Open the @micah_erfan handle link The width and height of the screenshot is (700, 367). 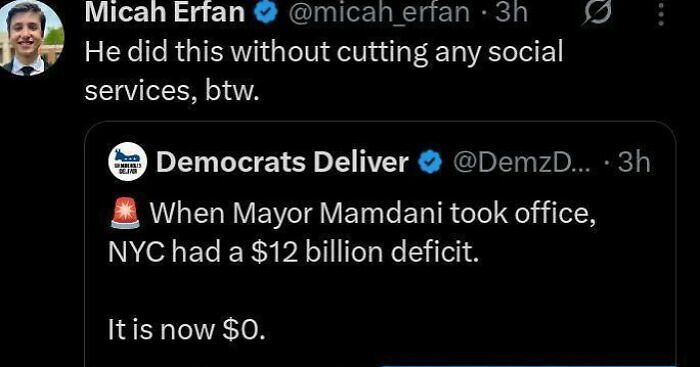point(379,12)
